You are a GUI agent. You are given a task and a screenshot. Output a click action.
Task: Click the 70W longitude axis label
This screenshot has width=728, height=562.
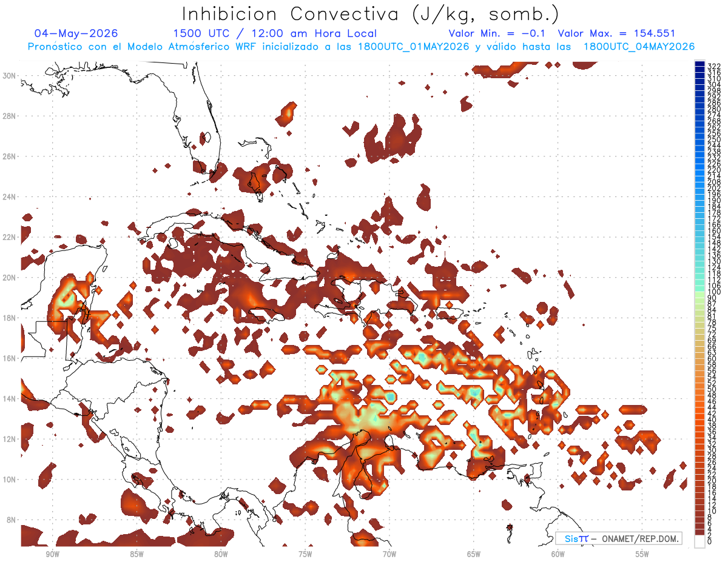(x=389, y=554)
